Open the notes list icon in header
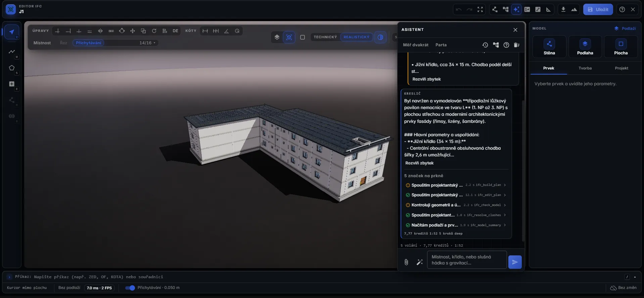Image resolution: width=644 pixels, height=298 pixels. tap(538, 9)
